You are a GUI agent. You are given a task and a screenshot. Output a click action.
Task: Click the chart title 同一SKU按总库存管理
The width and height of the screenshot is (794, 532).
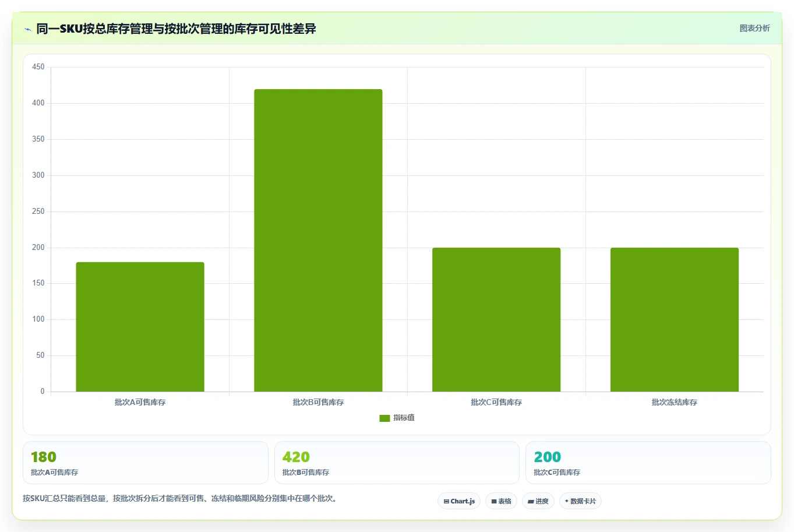(176, 29)
